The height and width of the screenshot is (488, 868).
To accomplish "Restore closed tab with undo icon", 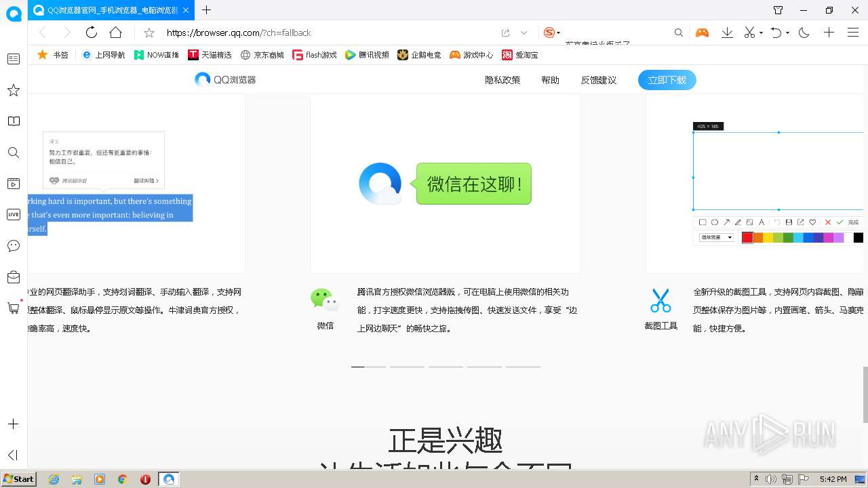I will coord(776,33).
